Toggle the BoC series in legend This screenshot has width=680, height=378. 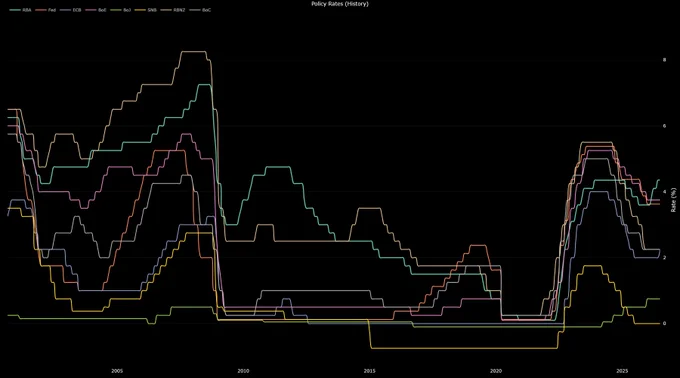[200, 10]
